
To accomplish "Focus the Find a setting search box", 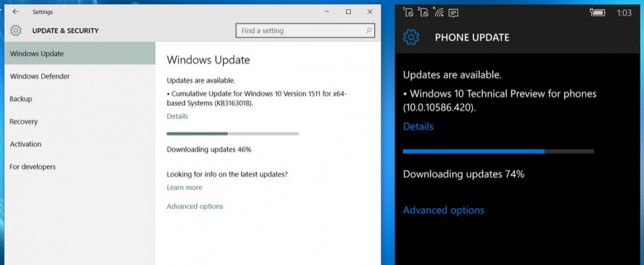I will 305,30.
